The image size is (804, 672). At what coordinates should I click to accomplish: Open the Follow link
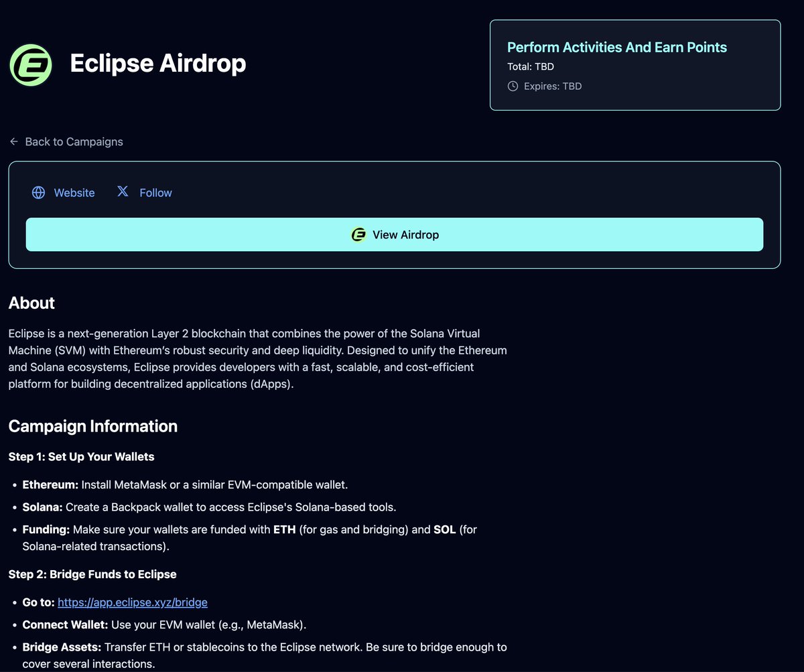coord(144,193)
